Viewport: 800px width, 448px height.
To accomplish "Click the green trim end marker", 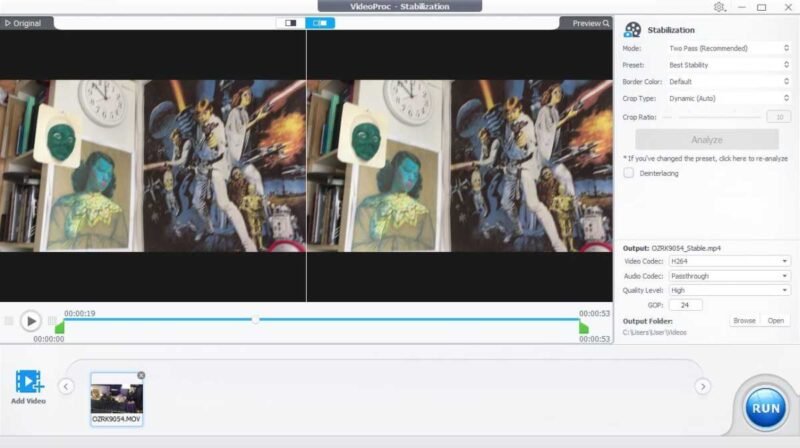I will coord(584,328).
